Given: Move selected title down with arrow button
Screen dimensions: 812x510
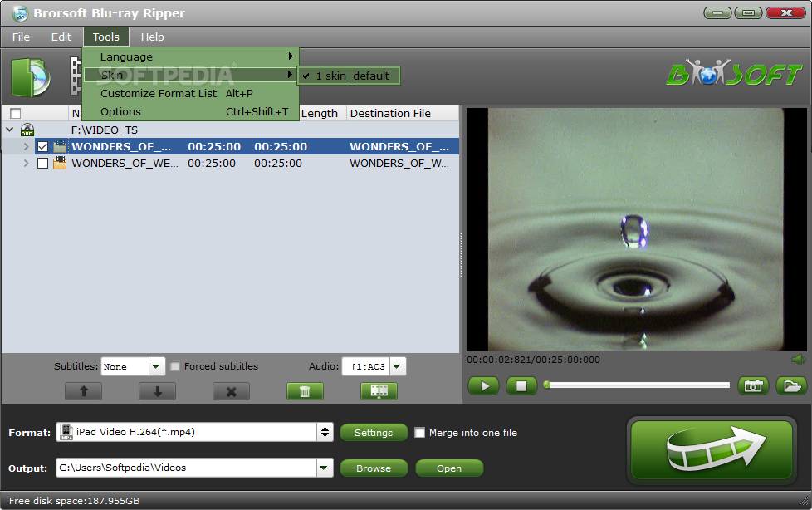Looking at the screenshot, I should point(158,391).
